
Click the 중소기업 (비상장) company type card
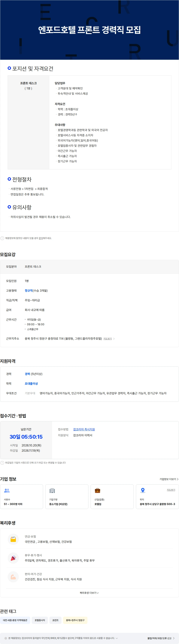point(67,497)
